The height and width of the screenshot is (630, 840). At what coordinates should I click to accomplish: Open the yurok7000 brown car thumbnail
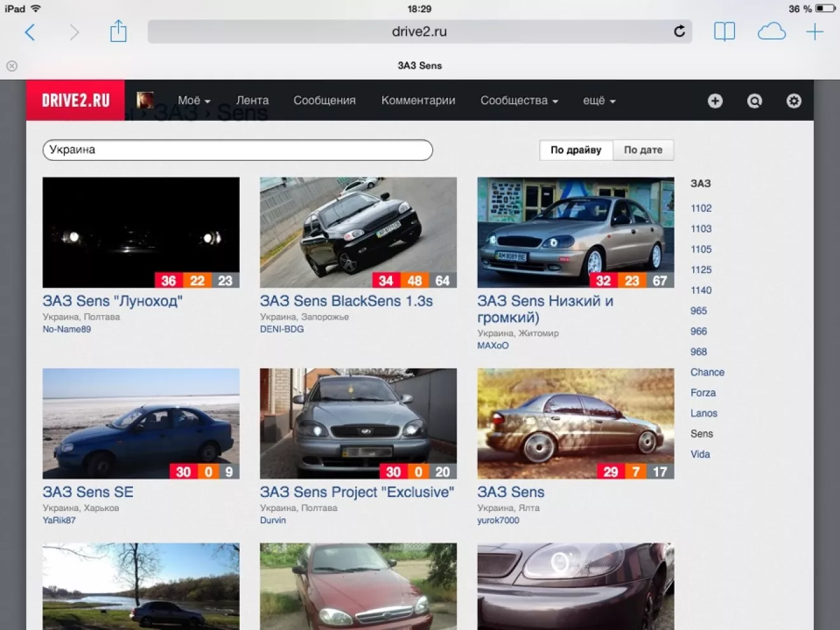pyautogui.click(x=575, y=423)
